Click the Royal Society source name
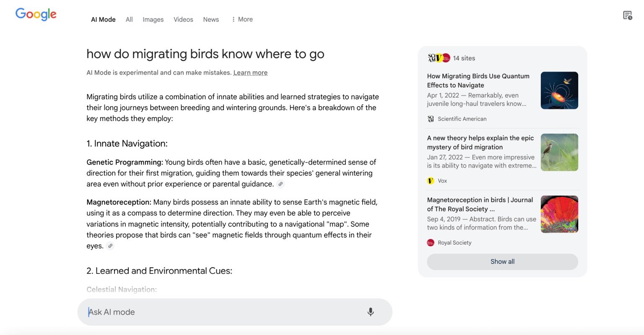This screenshot has height=335, width=644. (454, 243)
